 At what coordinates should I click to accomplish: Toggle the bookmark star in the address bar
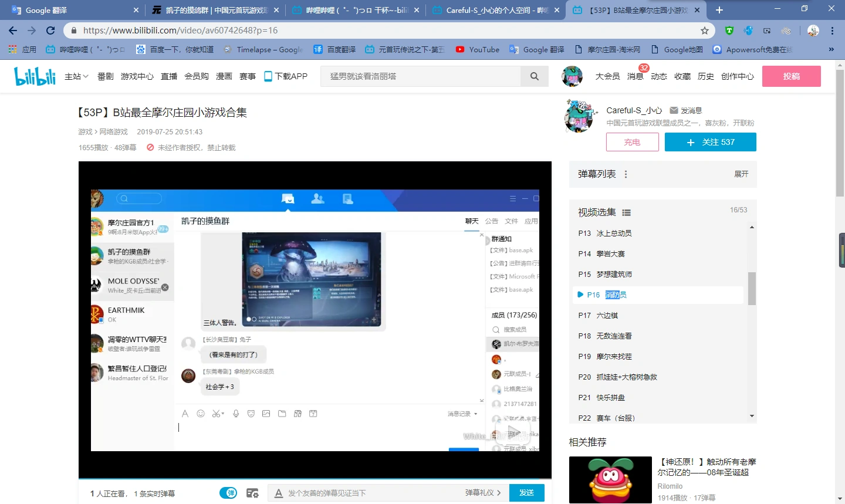tap(704, 30)
